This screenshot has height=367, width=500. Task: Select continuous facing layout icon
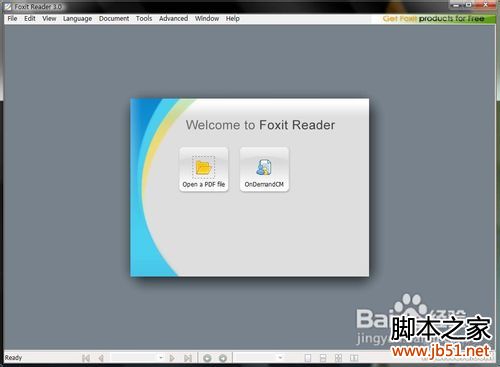point(338,358)
